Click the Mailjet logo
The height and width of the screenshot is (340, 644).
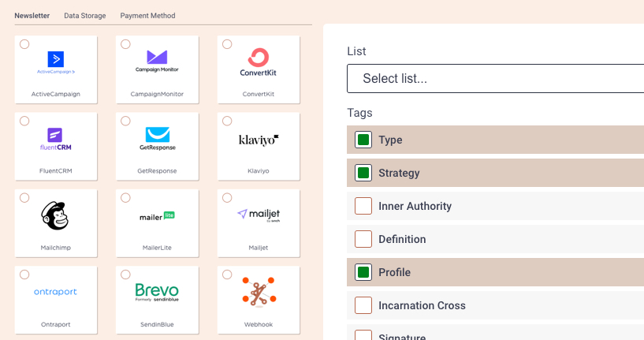tap(259, 215)
